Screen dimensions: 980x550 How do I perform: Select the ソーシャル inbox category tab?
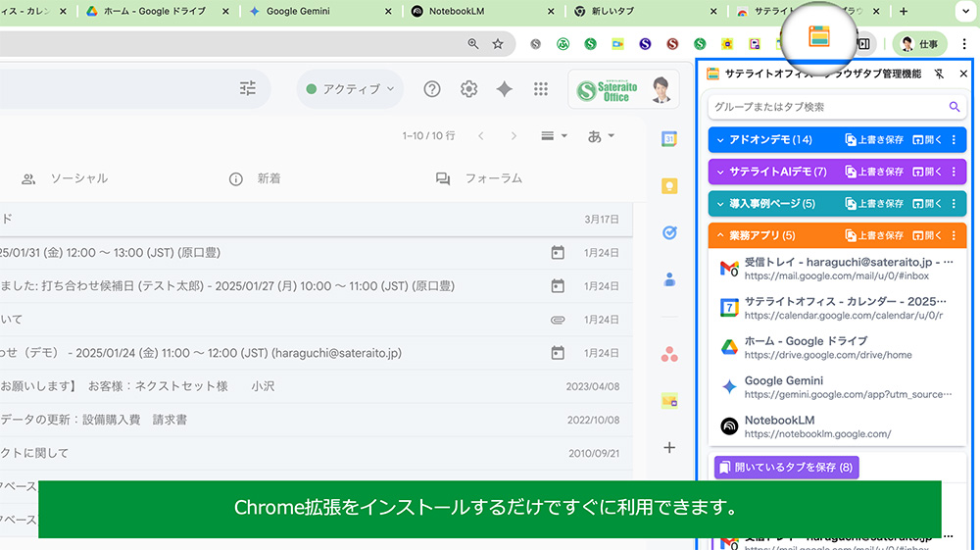pos(65,178)
